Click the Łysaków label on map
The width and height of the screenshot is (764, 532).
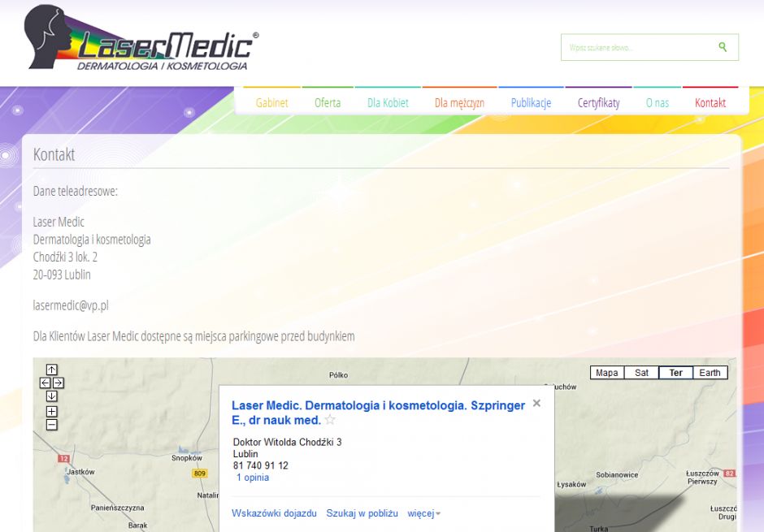click(x=571, y=484)
